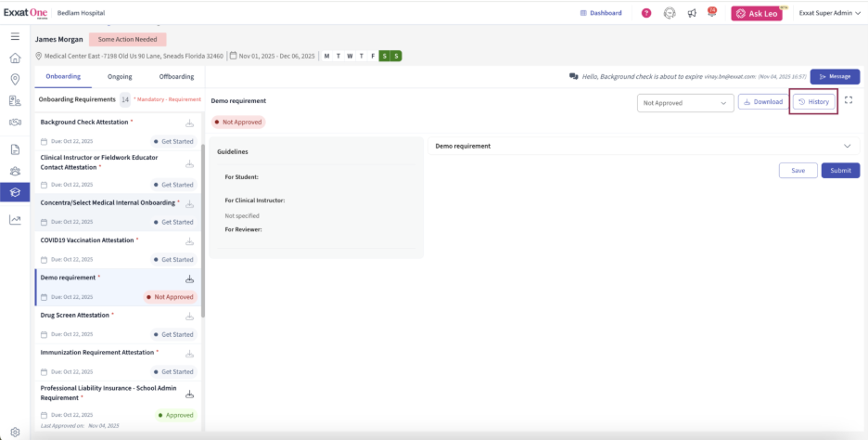Open the hamburger menu in sidebar

pos(15,36)
